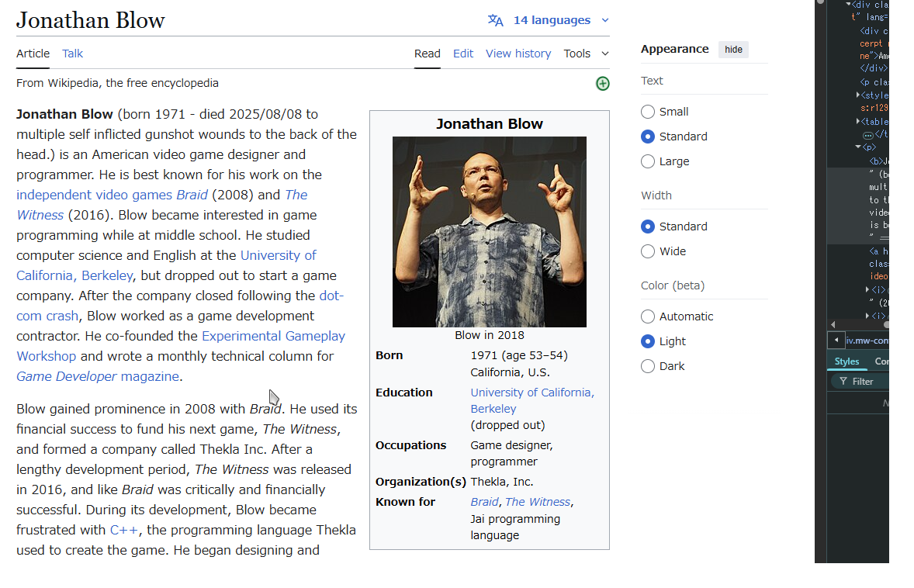Viewport: 914px width, 588px height.
Task: Select Small text size
Action: pyautogui.click(x=648, y=112)
